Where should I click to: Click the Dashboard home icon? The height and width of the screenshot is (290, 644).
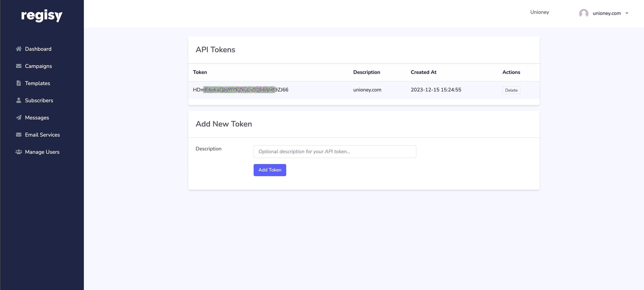(x=19, y=49)
